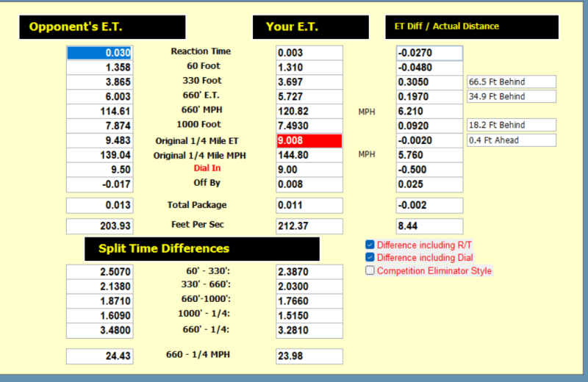
Task: Click opponent's Total Package field 0.013
Action: pos(100,206)
